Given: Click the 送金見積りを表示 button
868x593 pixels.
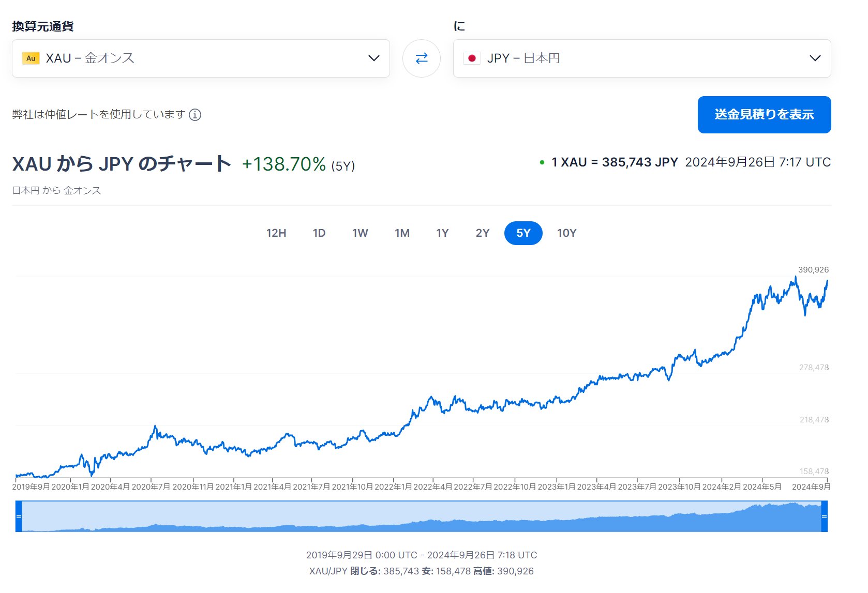Looking at the screenshot, I should (764, 115).
